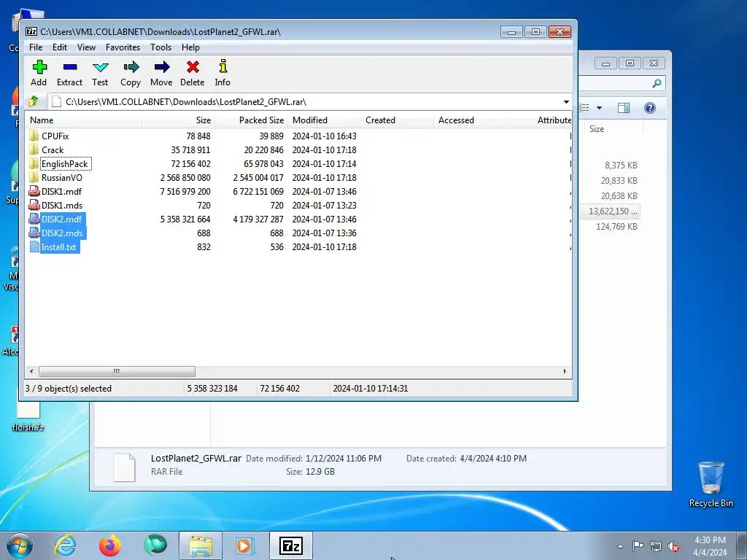The image size is (747, 560).
Task: Expand the address path dropdown
Action: 566,102
